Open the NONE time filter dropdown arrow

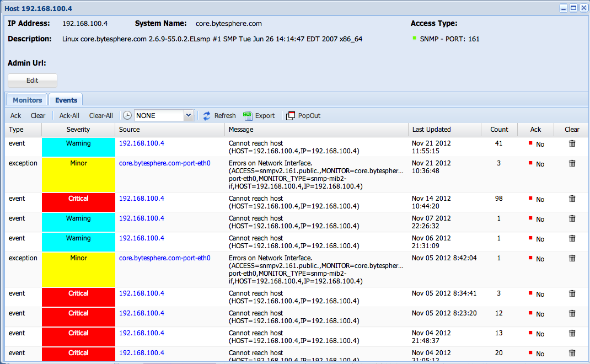(188, 116)
